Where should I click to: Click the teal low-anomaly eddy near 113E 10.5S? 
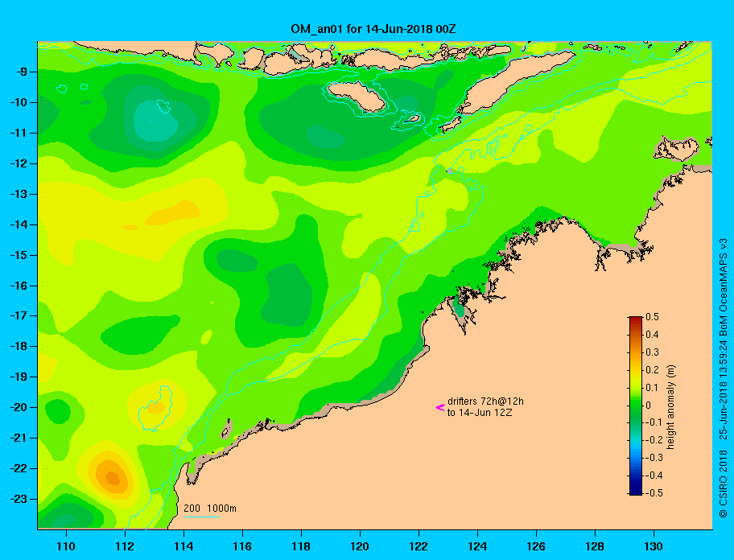pyautogui.click(x=156, y=121)
